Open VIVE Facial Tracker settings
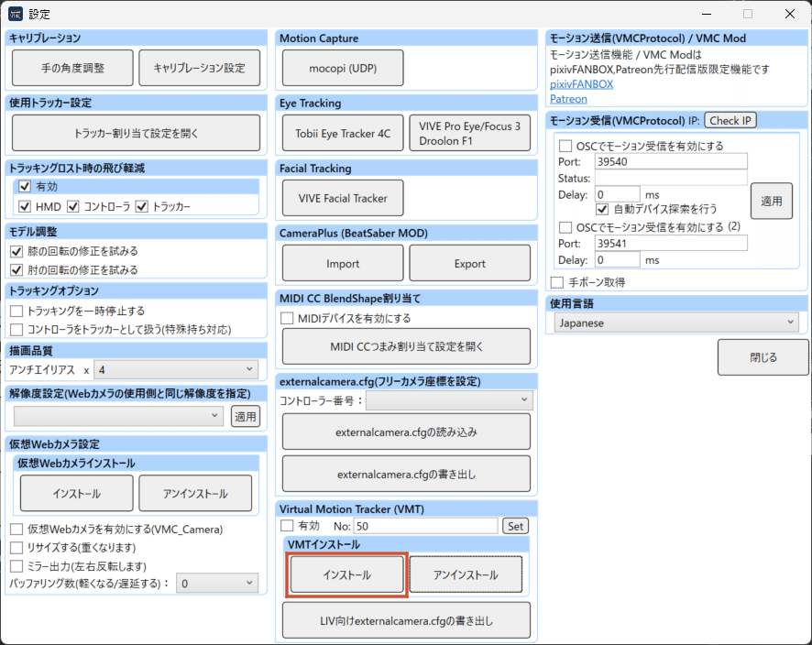This screenshot has width=812, height=645. [343, 198]
